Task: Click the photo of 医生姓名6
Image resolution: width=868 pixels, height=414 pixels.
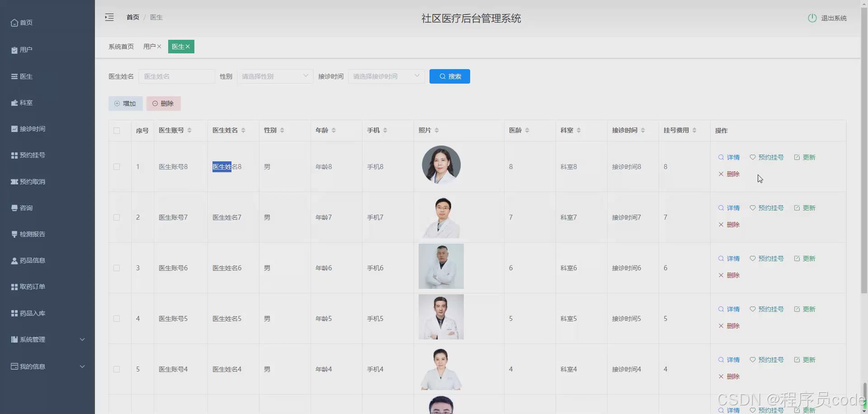Action: (x=441, y=266)
